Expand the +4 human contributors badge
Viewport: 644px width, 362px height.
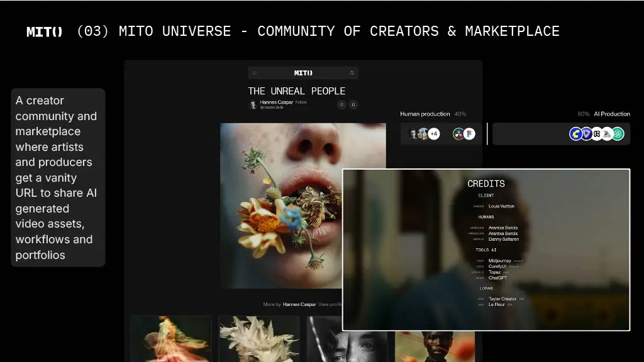tap(434, 134)
